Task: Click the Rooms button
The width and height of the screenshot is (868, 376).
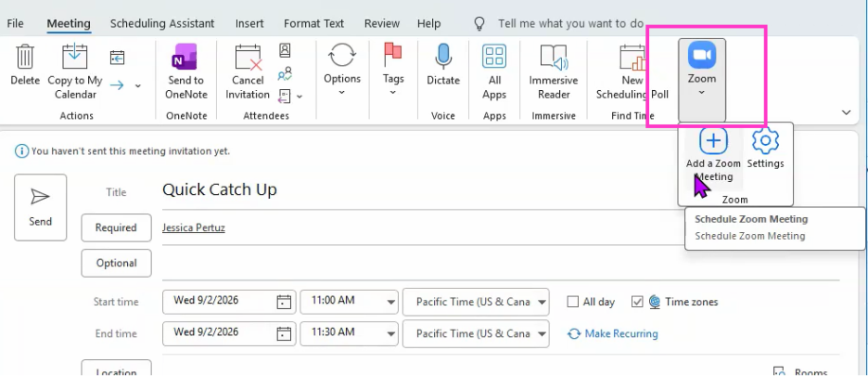Action: tap(800, 371)
